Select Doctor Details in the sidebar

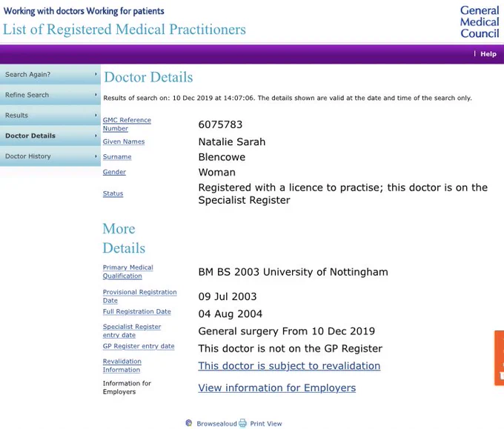coord(50,136)
